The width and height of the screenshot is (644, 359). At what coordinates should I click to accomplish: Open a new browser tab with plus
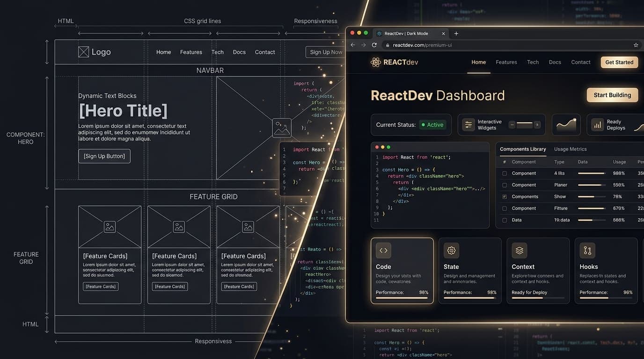[456, 33]
